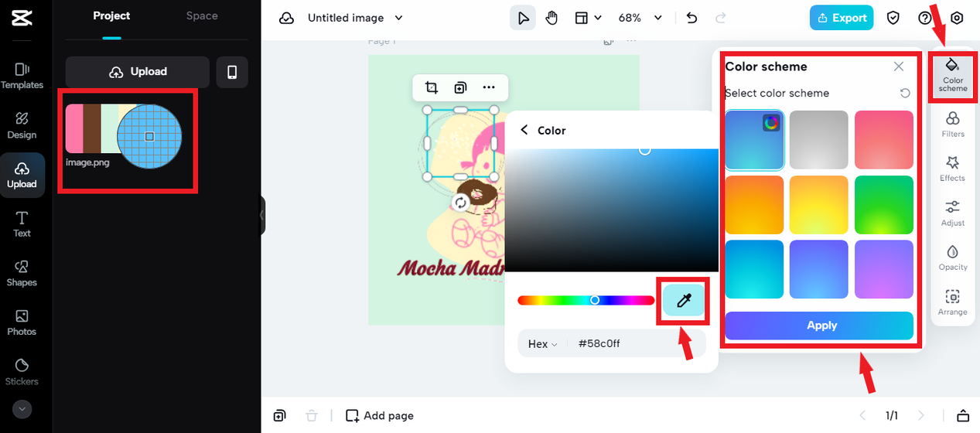The image size is (980, 433).
Task: Open the settings hexagon icon
Action: click(957, 18)
